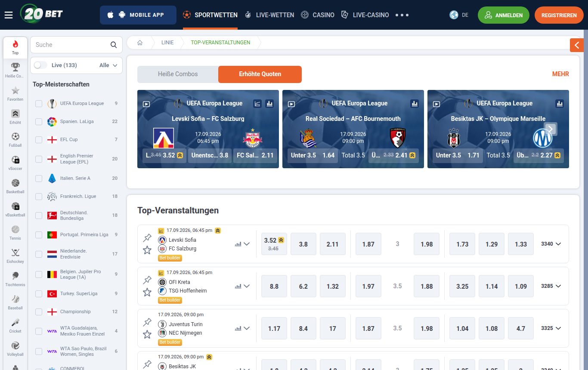
Task: Check the EFL Cup checkbox
Action: [39, 139]
